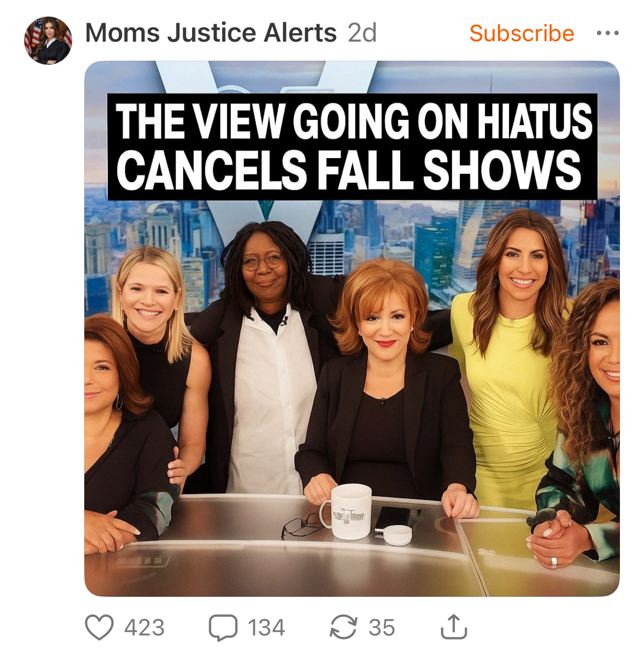The width and height of the screenshot is (644, 657).
Task: Open the post via the 2d timestamp
Action: (362, 33)
